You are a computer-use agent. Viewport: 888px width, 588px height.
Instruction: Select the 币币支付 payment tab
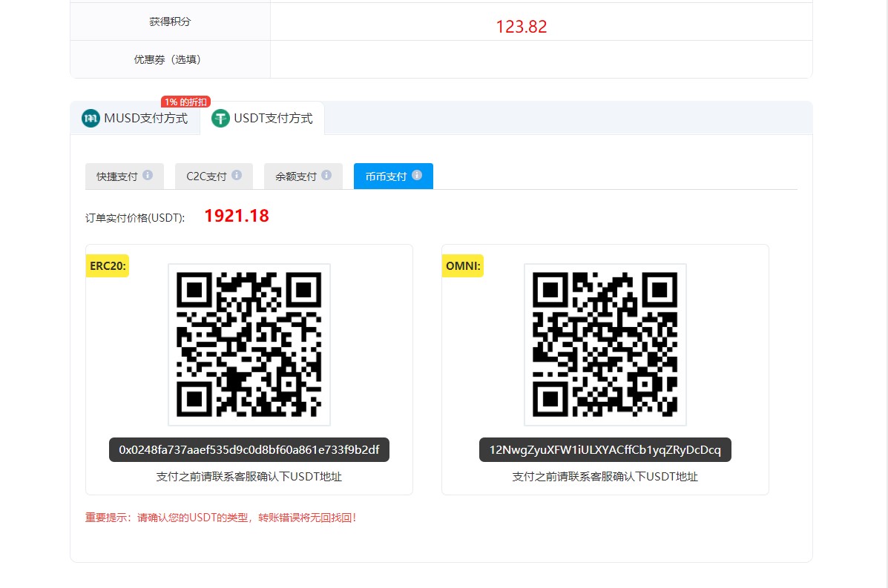394,176
